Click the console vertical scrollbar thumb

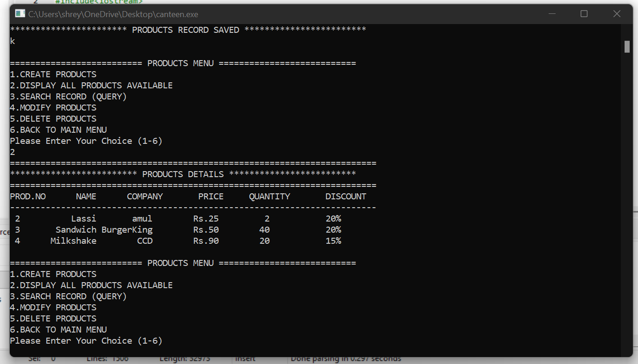627,47
